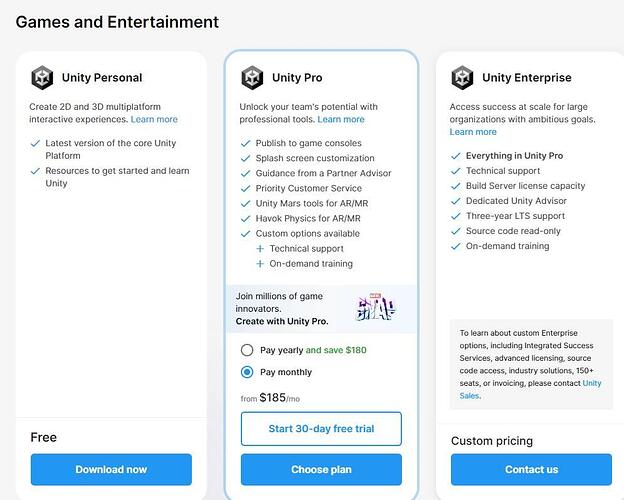624x500 pixels.
Task: Click the Unity Personal logo icon
Action: [x=42, y=78]
